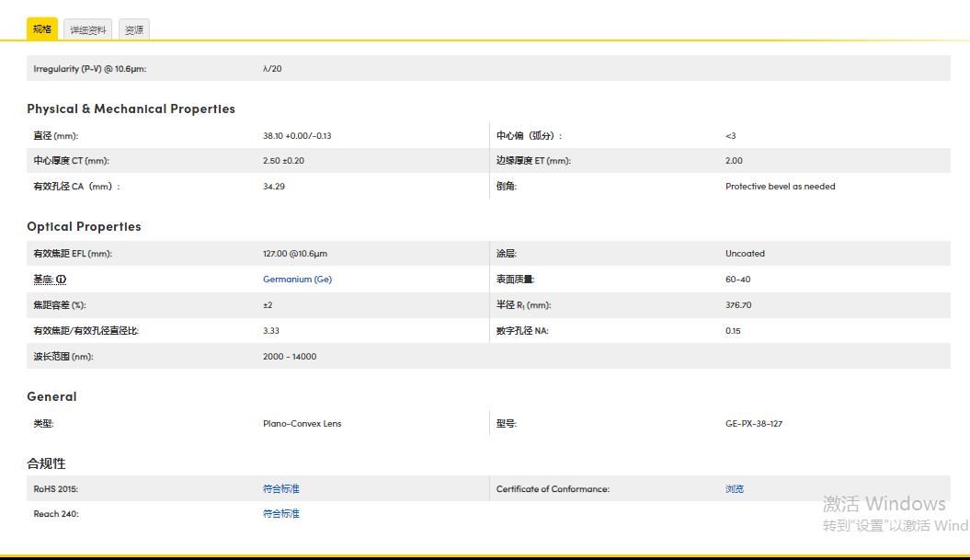
Task: Click the 波长范围 row value 2000 - 14000
Action: [x=289, y=356]
